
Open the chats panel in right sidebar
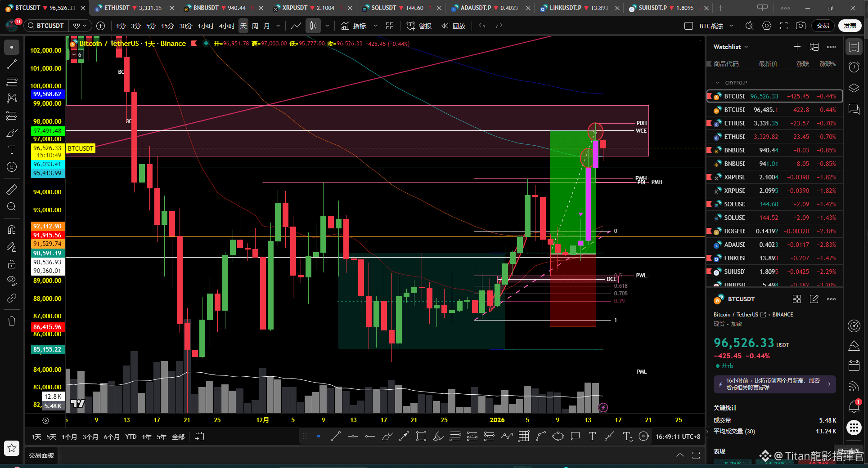point(854,108)
